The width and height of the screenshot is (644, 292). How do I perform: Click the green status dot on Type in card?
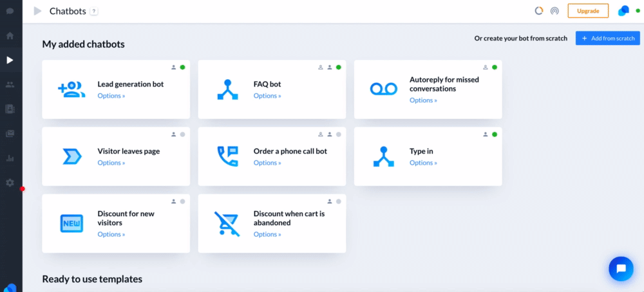495,134
